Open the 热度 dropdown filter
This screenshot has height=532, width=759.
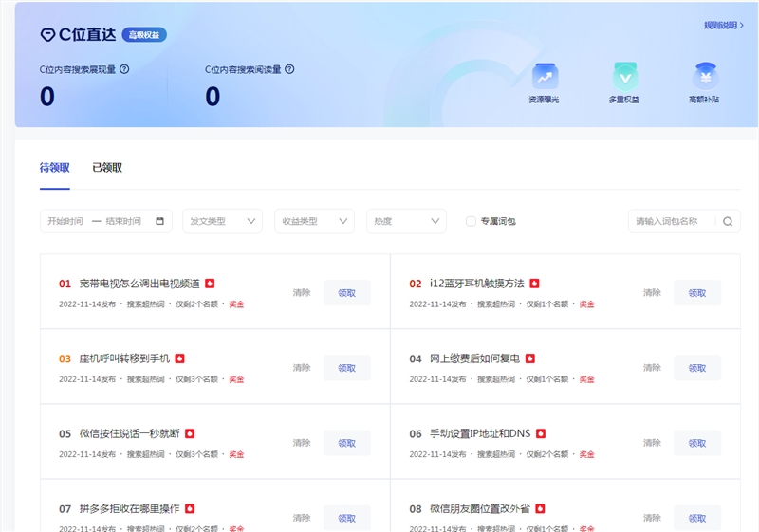(406, 221)
